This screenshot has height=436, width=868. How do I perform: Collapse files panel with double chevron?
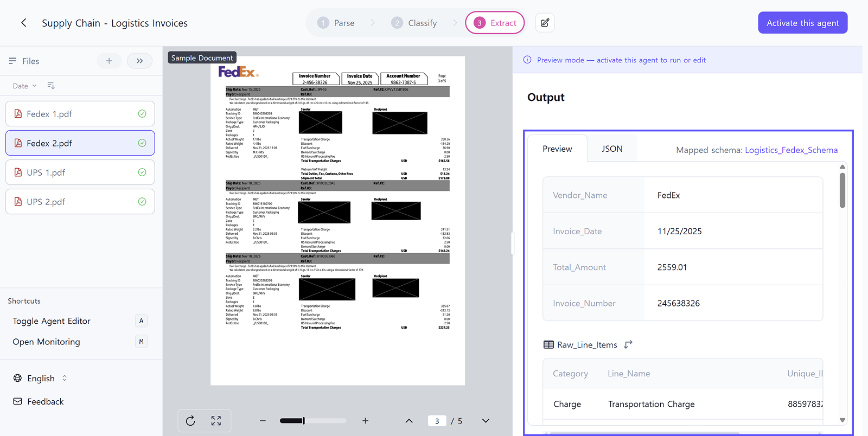[139, 61]
